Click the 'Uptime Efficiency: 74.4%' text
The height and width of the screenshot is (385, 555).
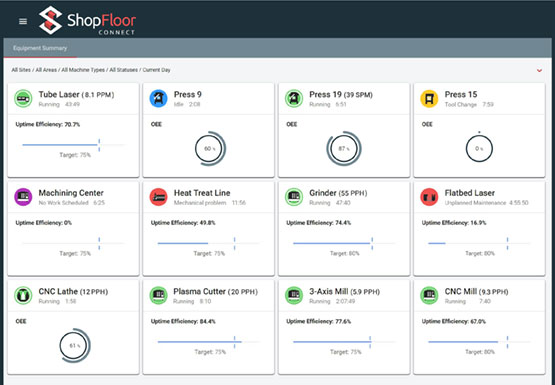(x=319, y=223)
